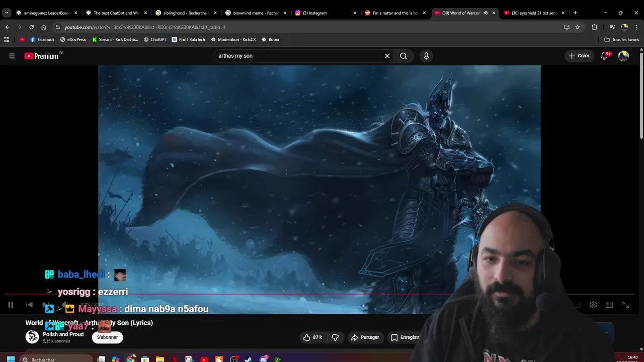Seek on the red video progress bar
The height and width of the screenshot is (362, 644).
pyautogui.click(x=319, y=295)
